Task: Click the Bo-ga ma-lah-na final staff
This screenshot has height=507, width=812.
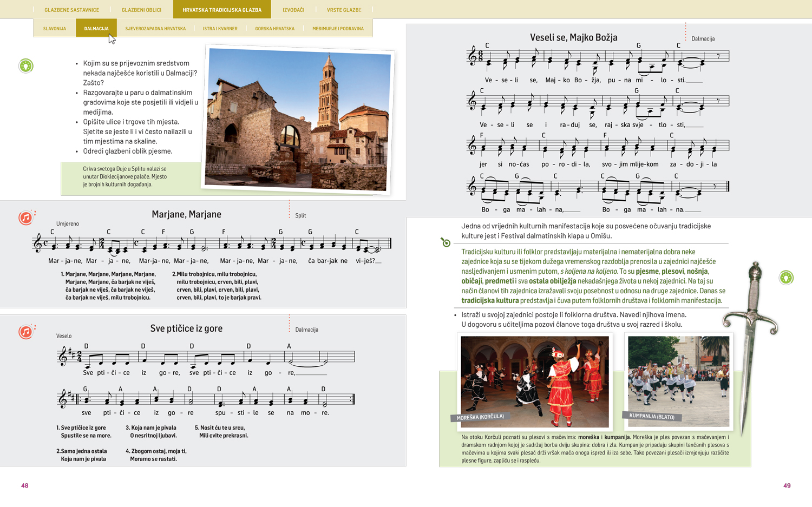Action: [598, 186]
